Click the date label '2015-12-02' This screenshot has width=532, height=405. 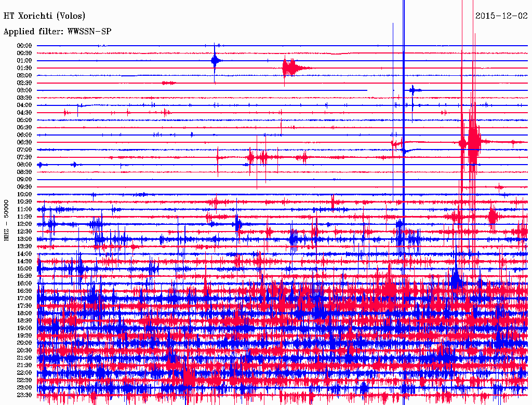pos(501,16)
